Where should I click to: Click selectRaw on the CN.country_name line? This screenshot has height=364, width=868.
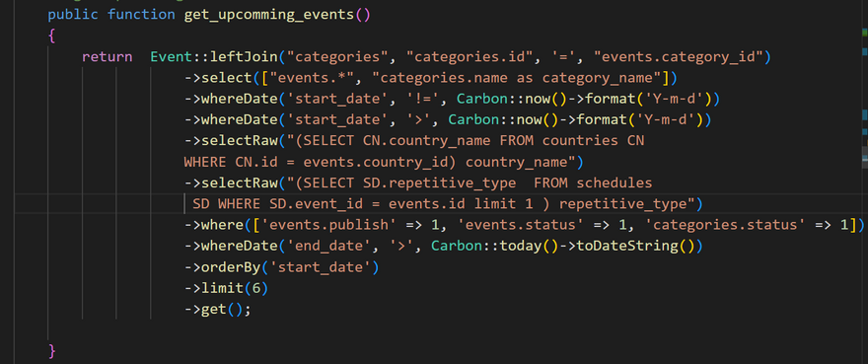239,141
